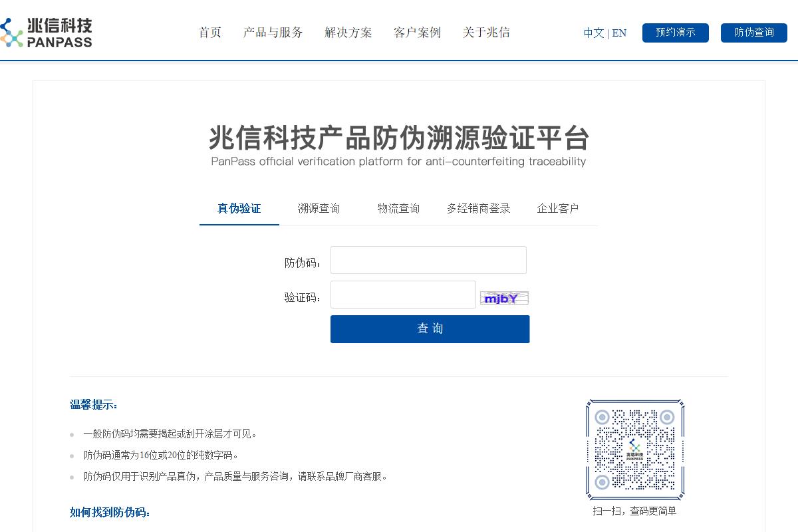The width and height of the screenshot is (798, 532).
Task: Focus the 验证码 input field
Action: pyautogui.click(x=403, y=295)
